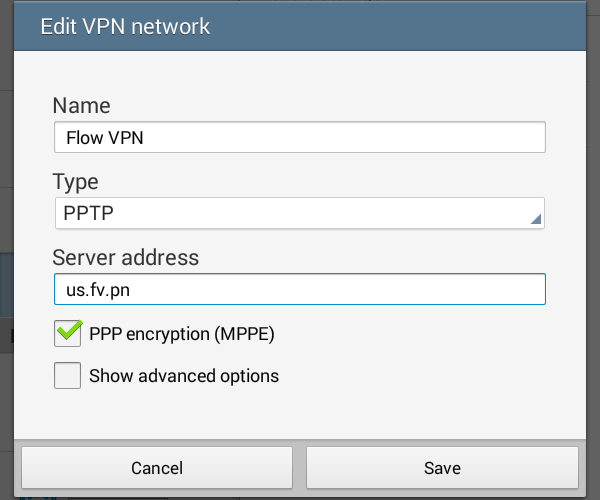
Task: Open the Type dropdown showing PPTP
Action: coord(300,213)
